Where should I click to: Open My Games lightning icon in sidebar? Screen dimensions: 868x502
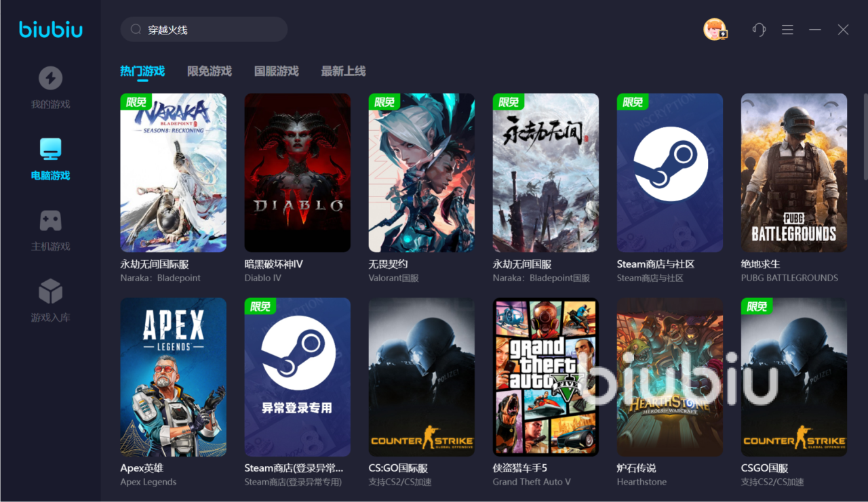50,79
